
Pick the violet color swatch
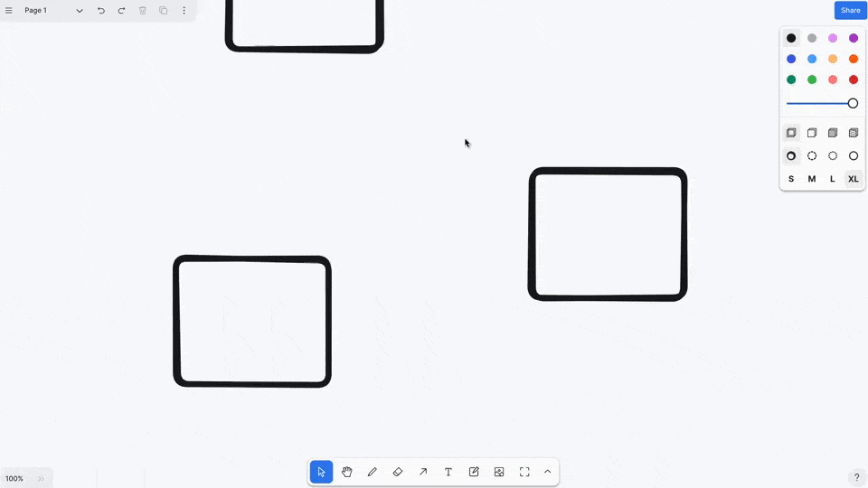(x=853, y=38)
